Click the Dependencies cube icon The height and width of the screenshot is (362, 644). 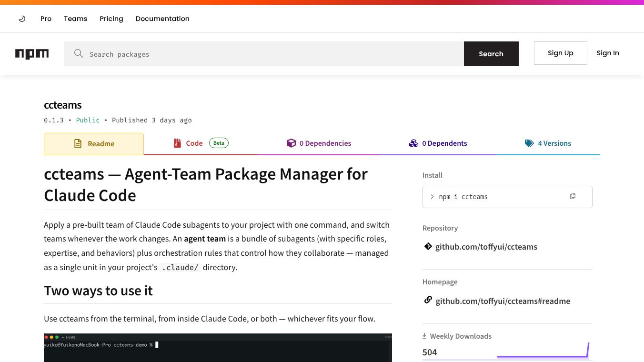click(291, 143)
